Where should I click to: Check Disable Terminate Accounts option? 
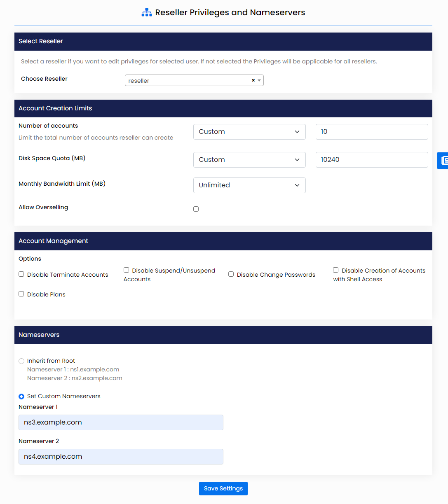point(21,274)
